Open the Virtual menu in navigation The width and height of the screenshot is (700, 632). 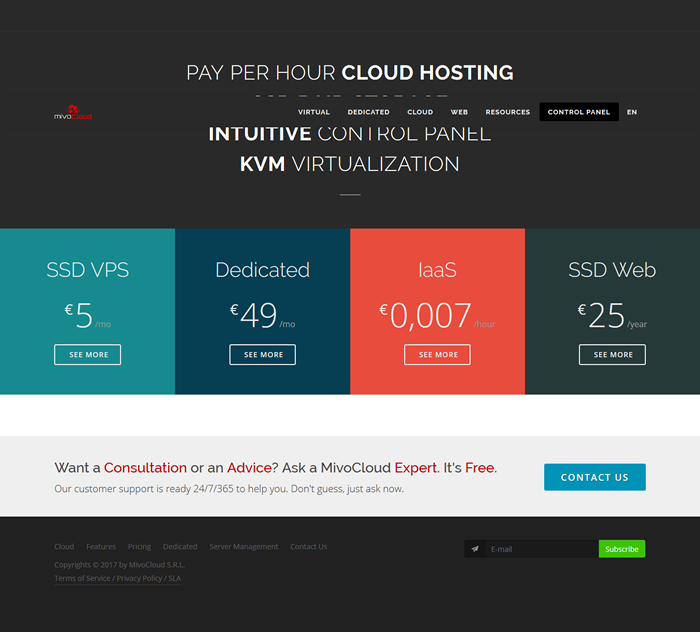click(313, 112)
